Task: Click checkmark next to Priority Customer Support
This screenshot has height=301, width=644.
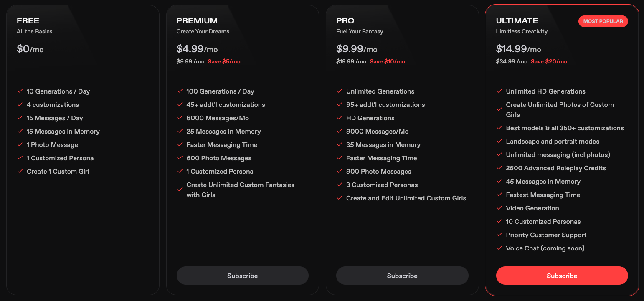Action: point(499,235)
